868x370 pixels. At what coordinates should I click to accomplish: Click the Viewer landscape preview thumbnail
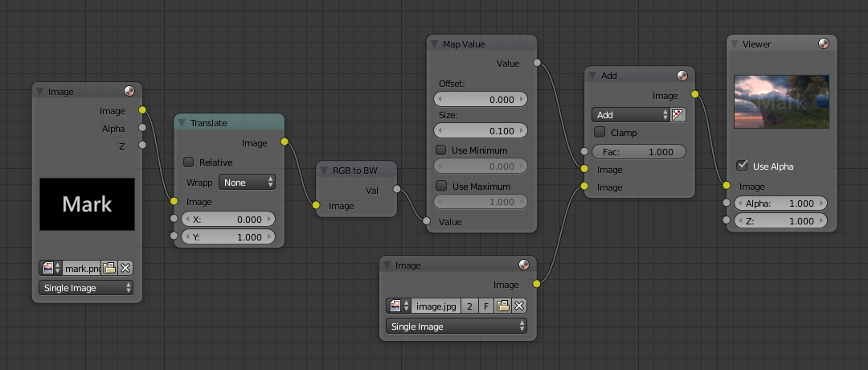click(781, 102)
